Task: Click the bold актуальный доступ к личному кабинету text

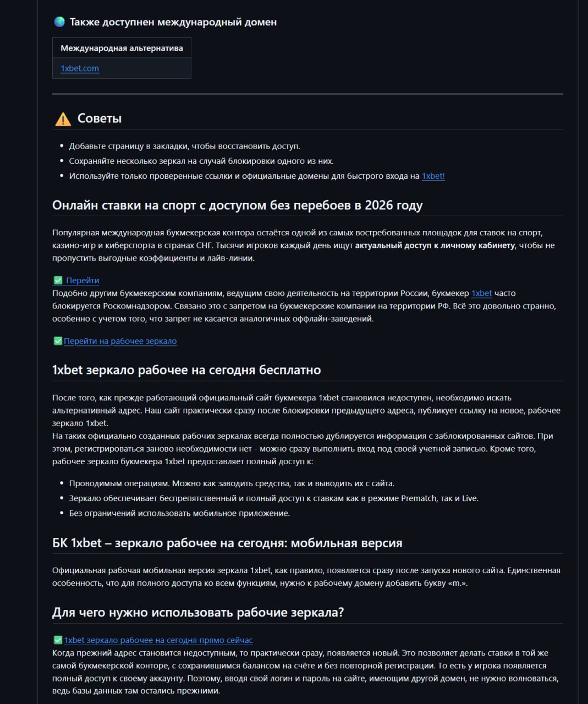Action: [x=435, y=245]
